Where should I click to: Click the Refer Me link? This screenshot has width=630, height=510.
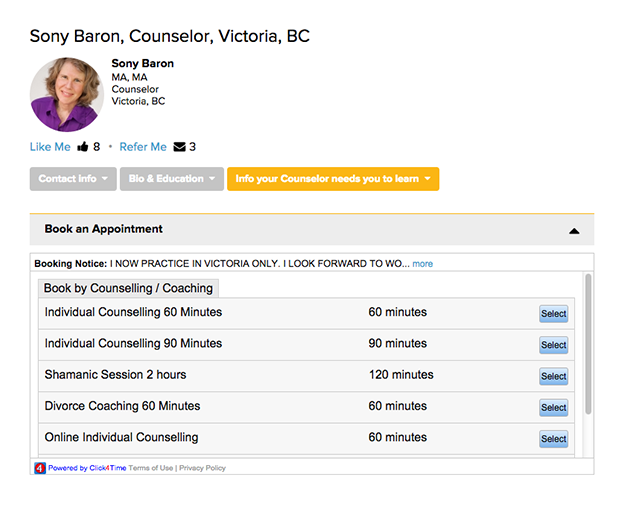[143, 147]
